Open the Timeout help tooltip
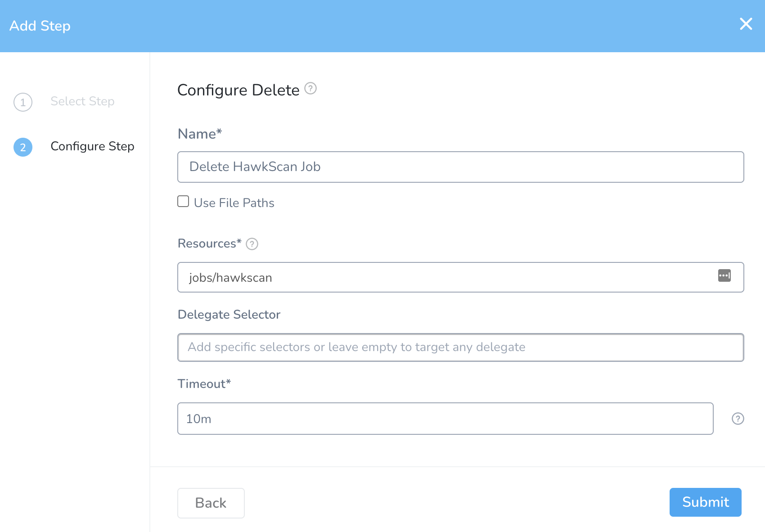Screen dimensions: 765x532 click(x=738, y=419)
